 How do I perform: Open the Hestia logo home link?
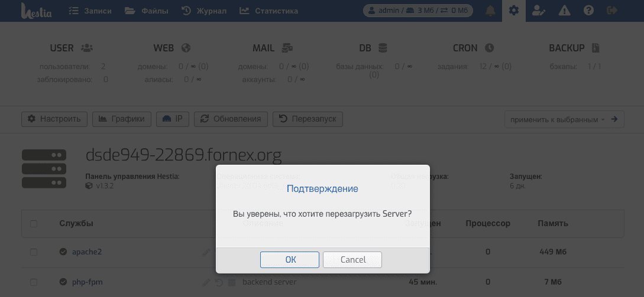click(37, 11)
